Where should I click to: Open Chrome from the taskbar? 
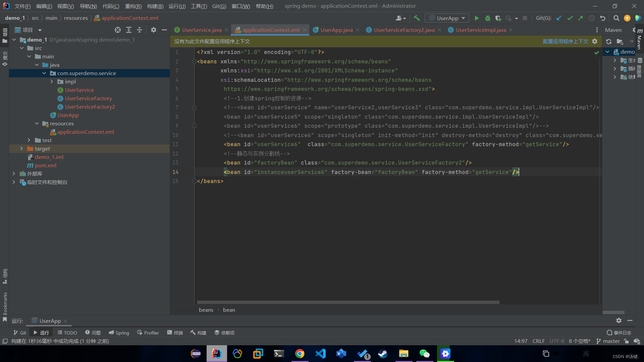point(300,354)
